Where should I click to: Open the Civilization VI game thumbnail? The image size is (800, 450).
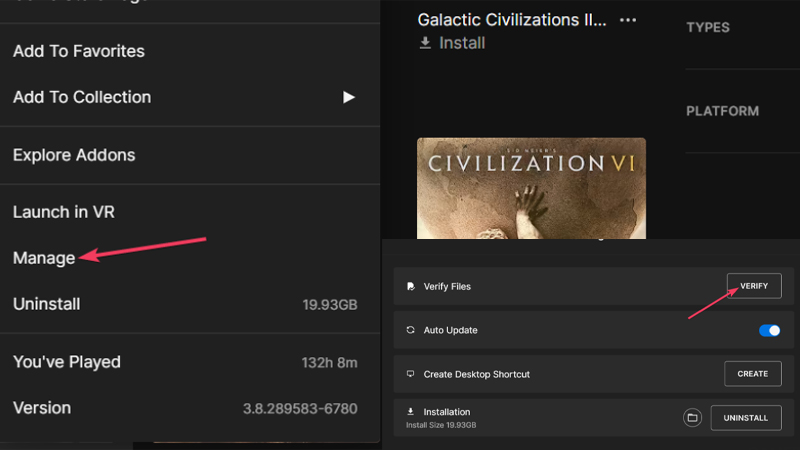pos(531,188)
